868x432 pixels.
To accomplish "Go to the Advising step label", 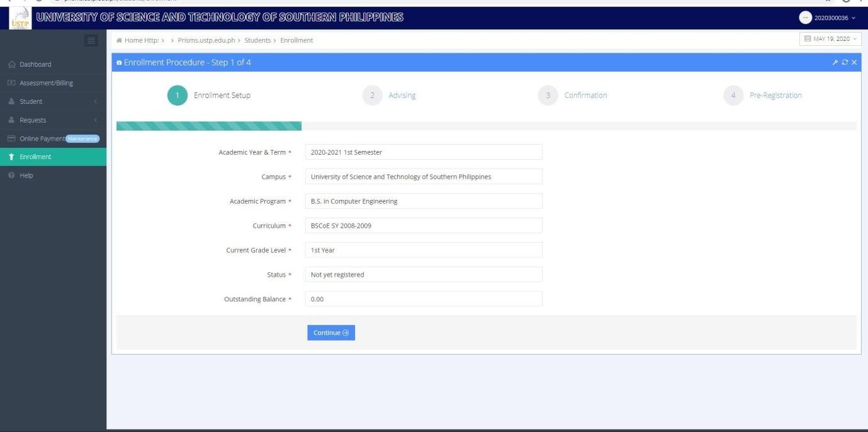I will coord(402,96).
